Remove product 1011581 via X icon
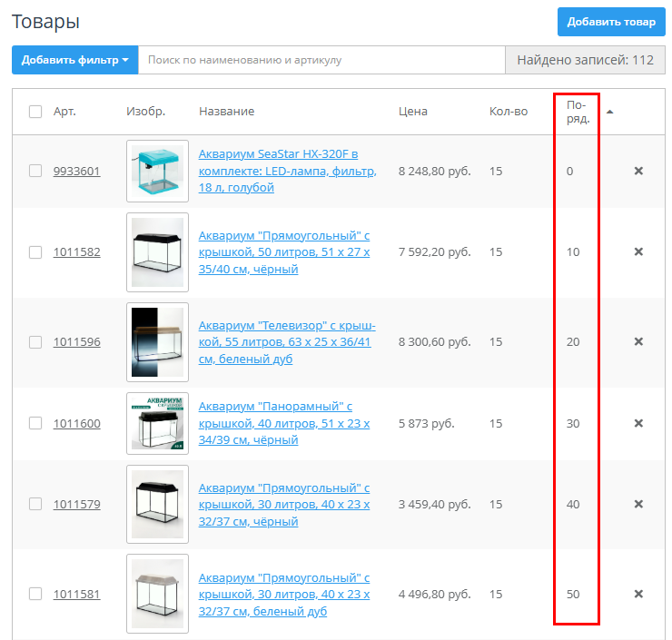Viewport: 672px width, 640px height. coord(638,594)
